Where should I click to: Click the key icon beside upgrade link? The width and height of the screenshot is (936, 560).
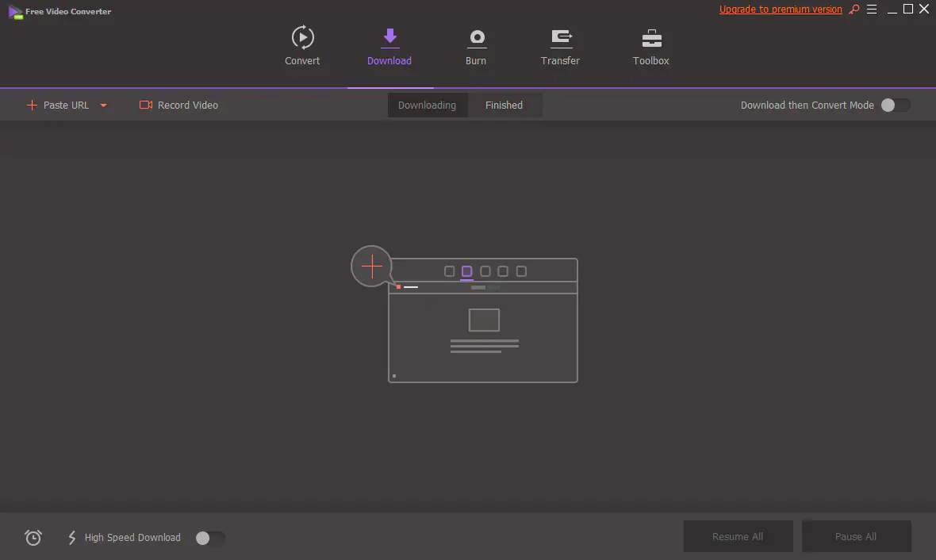point(854,10)
